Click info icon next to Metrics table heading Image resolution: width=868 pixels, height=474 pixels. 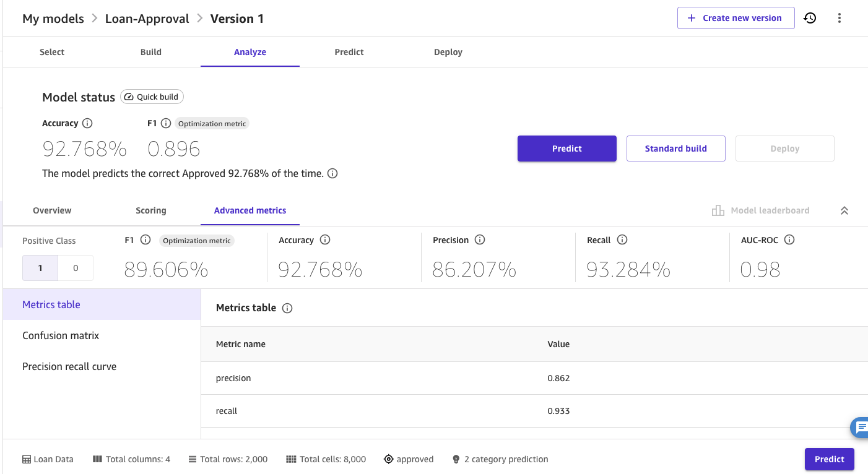coord(287,308)
